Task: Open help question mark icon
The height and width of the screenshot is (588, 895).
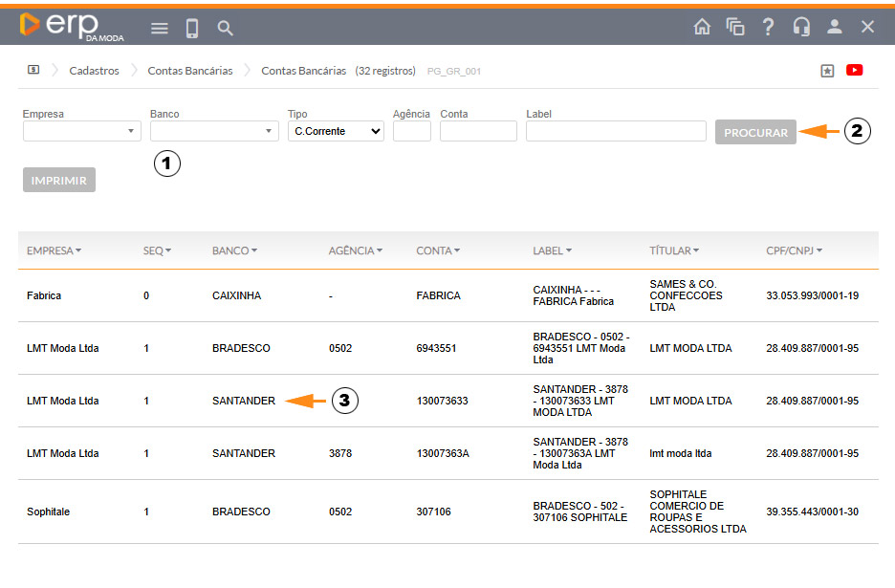Action: tap(768, 27)
